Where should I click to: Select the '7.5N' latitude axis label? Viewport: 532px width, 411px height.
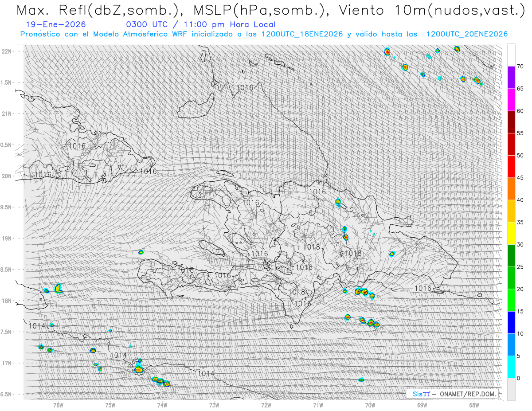coord(7,332)
